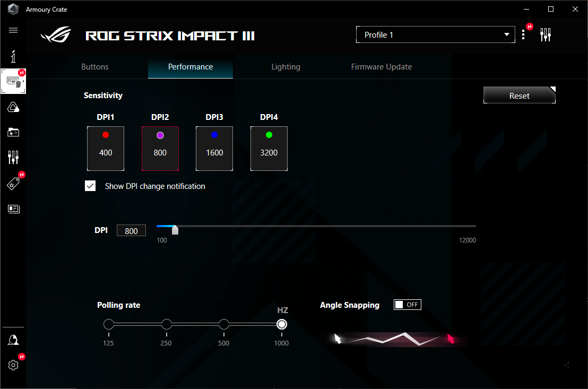This screenshot has height=389, width=588.
Task: Switch to the Firmware Update tab
Action: click(x=382, y=67)
